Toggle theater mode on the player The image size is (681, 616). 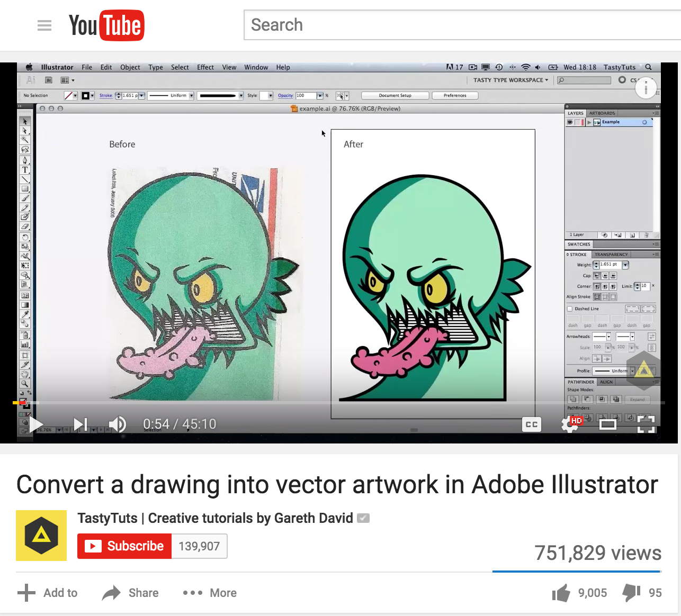(608, 424)
